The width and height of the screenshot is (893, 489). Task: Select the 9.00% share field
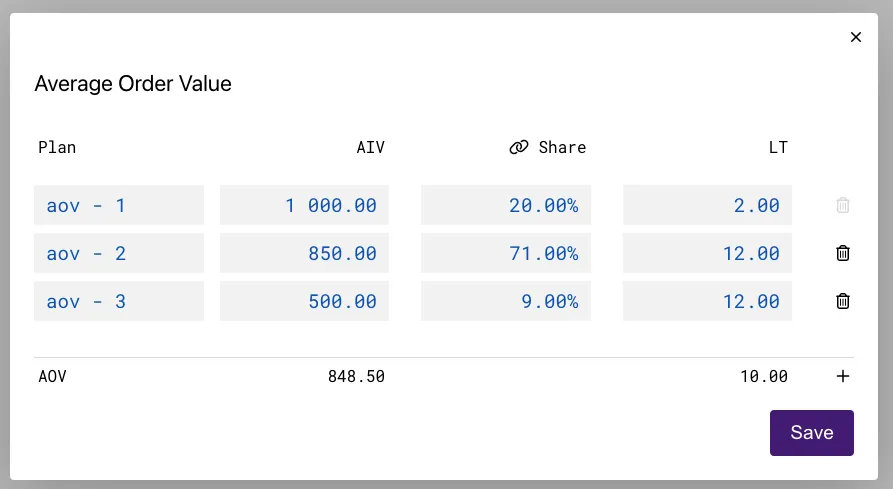coord(506,301)
